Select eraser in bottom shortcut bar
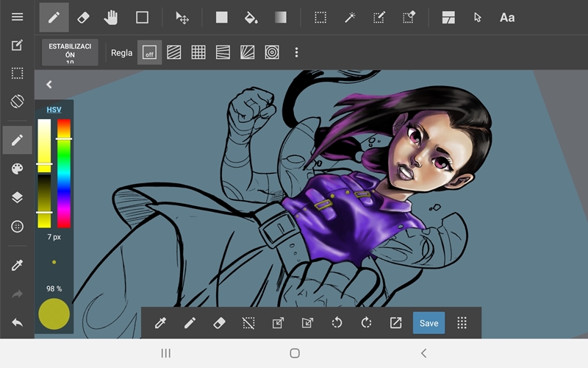The width and height of the screenshot is (588, 368). click(x=219, y=323)
